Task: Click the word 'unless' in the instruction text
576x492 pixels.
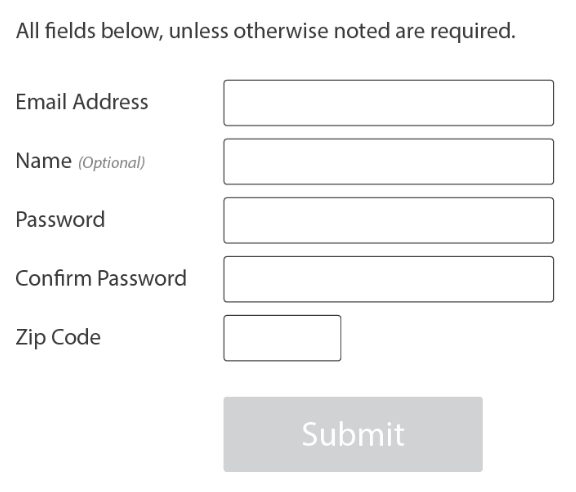Action: pyautogui.click(x=198, y=30)
